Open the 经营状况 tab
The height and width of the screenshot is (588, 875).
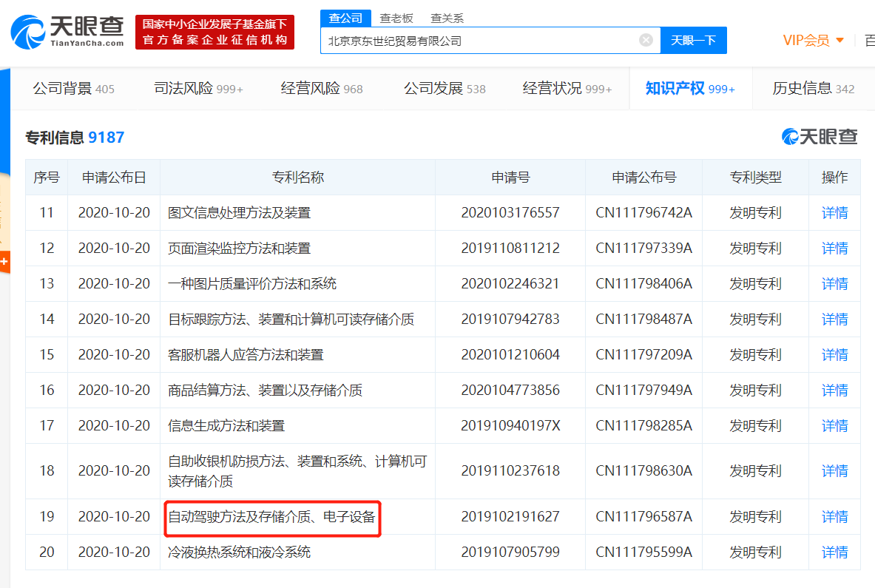(x=567, y=88)
